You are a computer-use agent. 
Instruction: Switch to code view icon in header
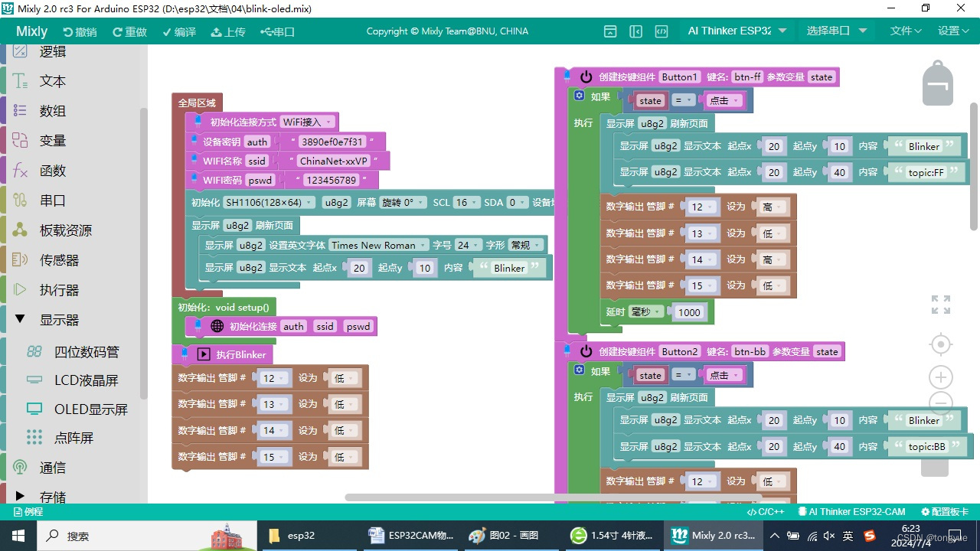(x=661, y=31)
